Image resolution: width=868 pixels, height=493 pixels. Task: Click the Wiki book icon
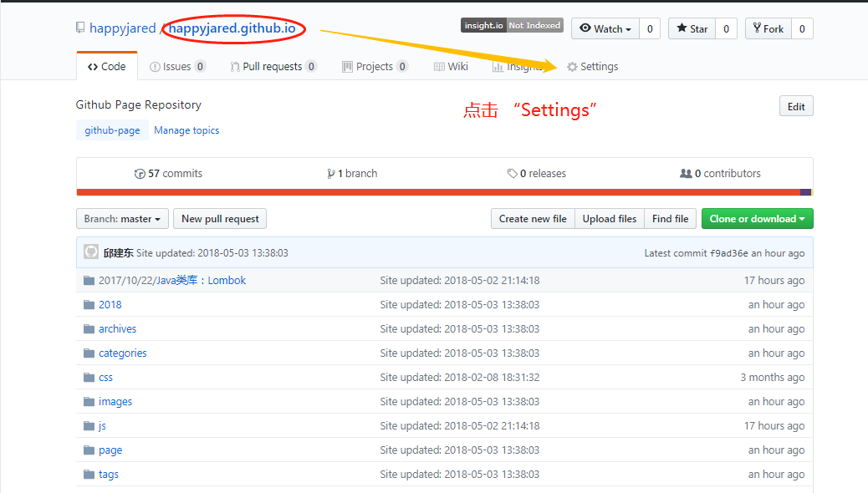439,67
